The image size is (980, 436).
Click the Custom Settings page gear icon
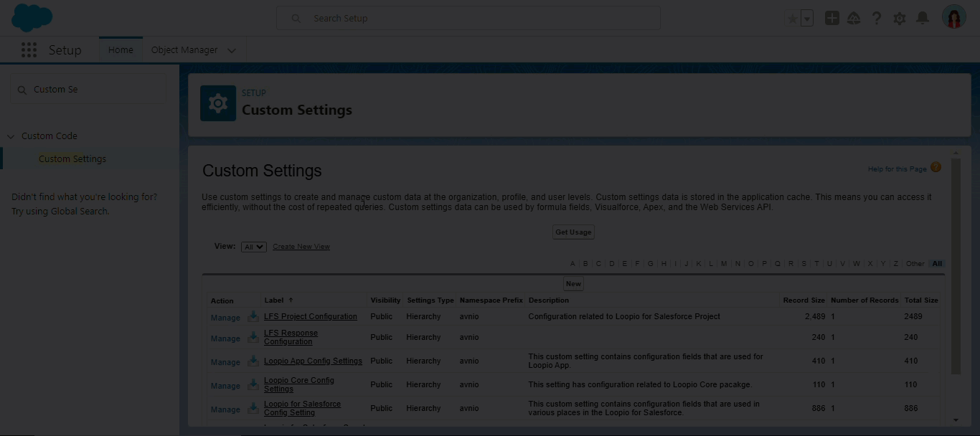(x=217, y=103)
